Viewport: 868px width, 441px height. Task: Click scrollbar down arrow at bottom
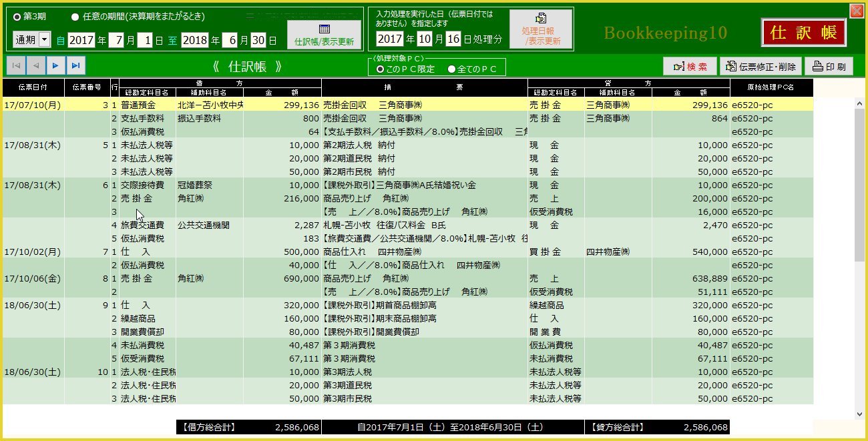click(859, 414)
